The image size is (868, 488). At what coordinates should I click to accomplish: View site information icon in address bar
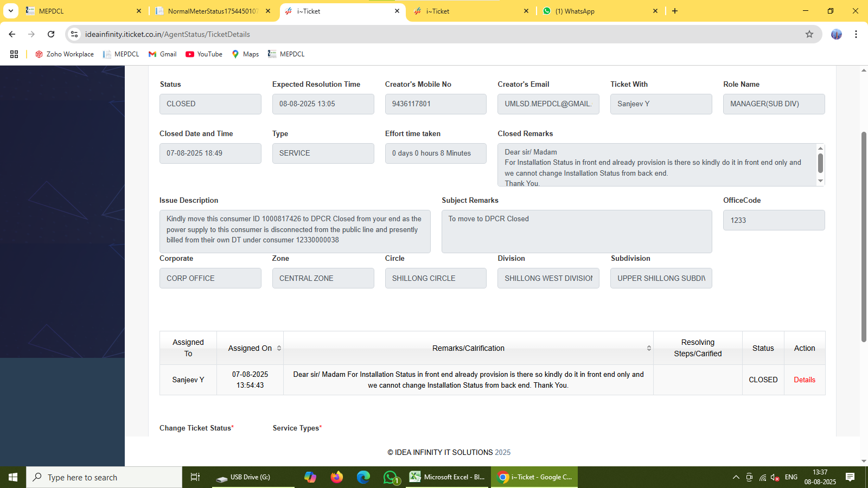(74, 34)
